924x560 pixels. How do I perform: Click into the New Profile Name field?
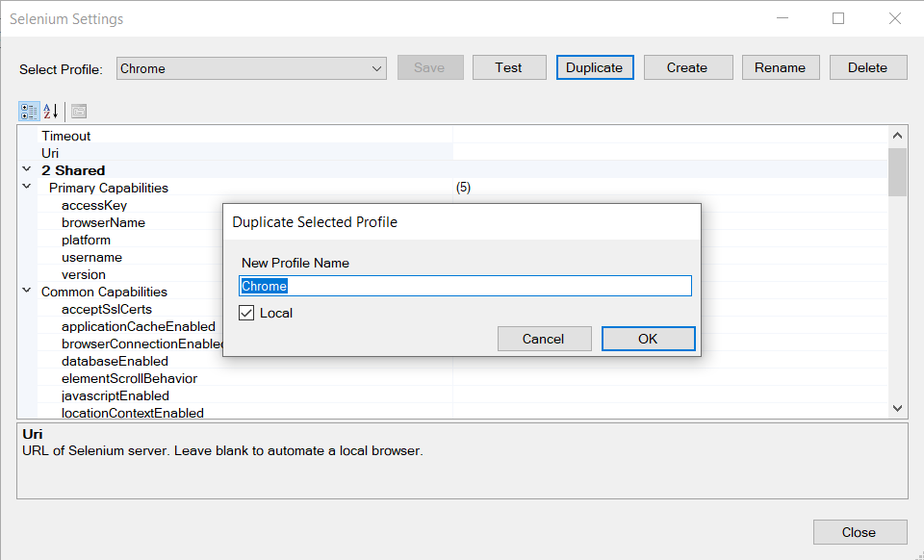465,286
